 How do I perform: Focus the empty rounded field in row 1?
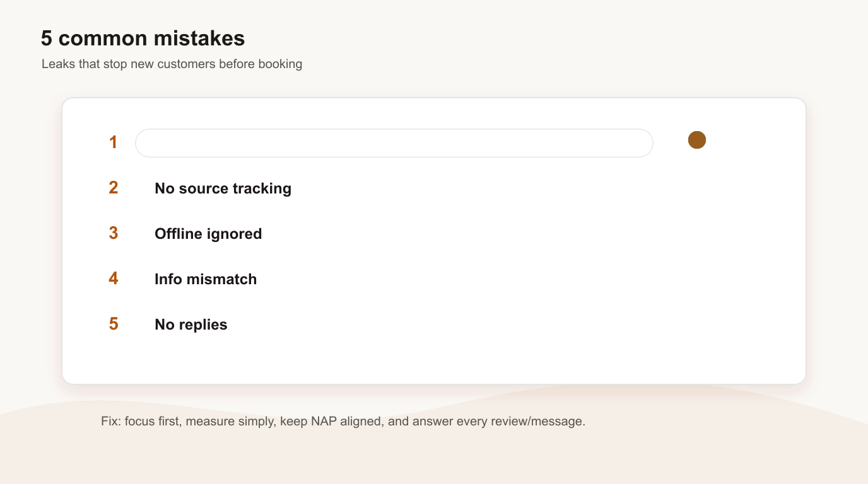[x=394, y=143]
